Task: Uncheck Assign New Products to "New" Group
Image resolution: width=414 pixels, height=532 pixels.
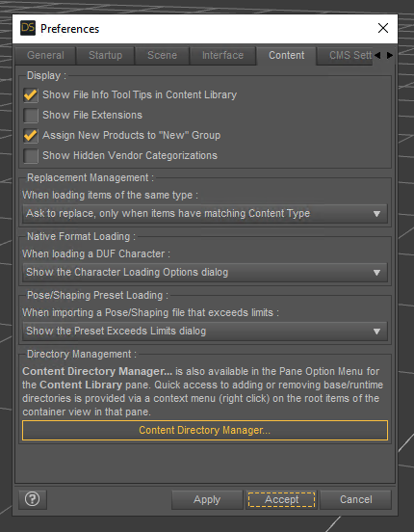Action: 31,135
